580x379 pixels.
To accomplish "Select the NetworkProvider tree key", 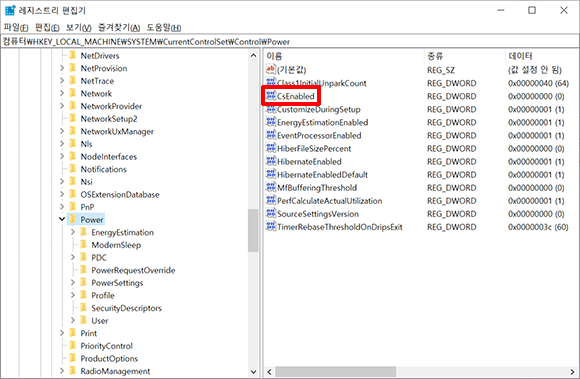I will click(111, 106).
